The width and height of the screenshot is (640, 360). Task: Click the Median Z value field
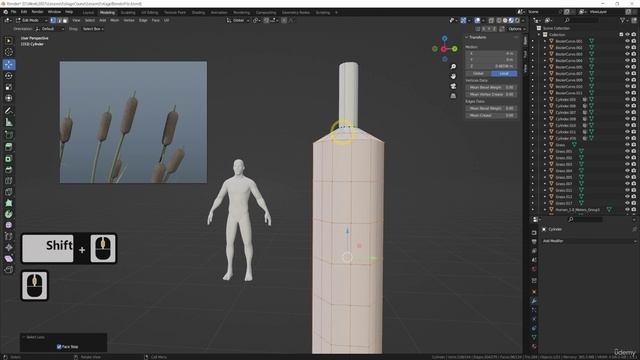pos(491,66)
